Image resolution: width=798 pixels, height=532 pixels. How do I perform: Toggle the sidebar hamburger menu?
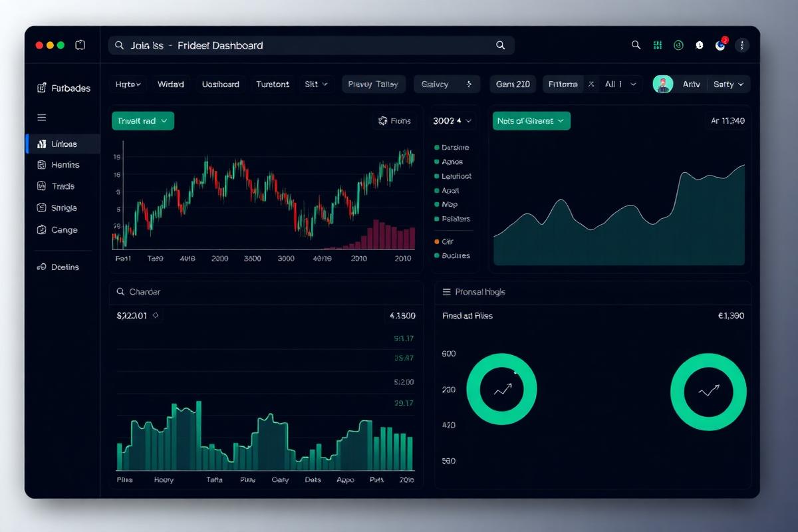(x=41, y=118)
